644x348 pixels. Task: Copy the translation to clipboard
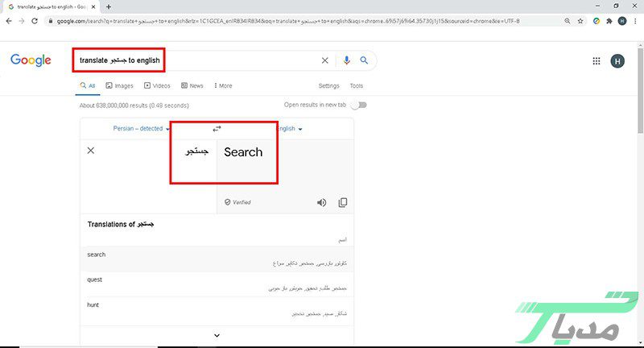343,202
